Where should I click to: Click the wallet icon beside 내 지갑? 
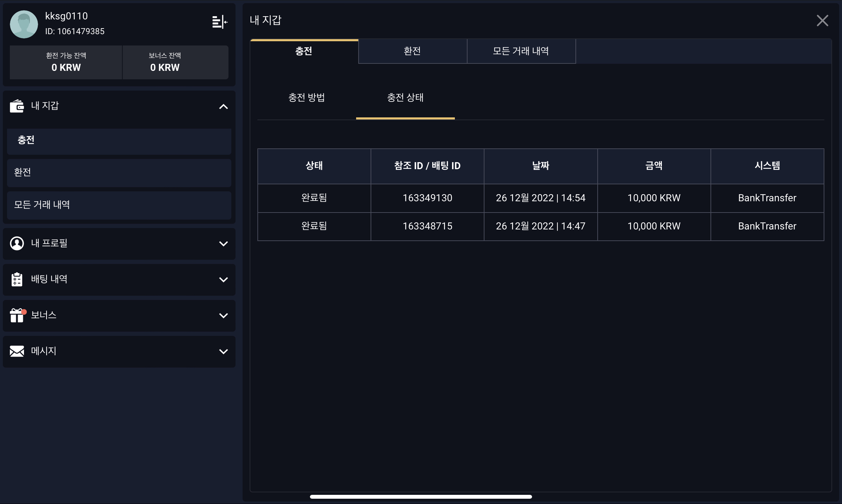[17, 106]
